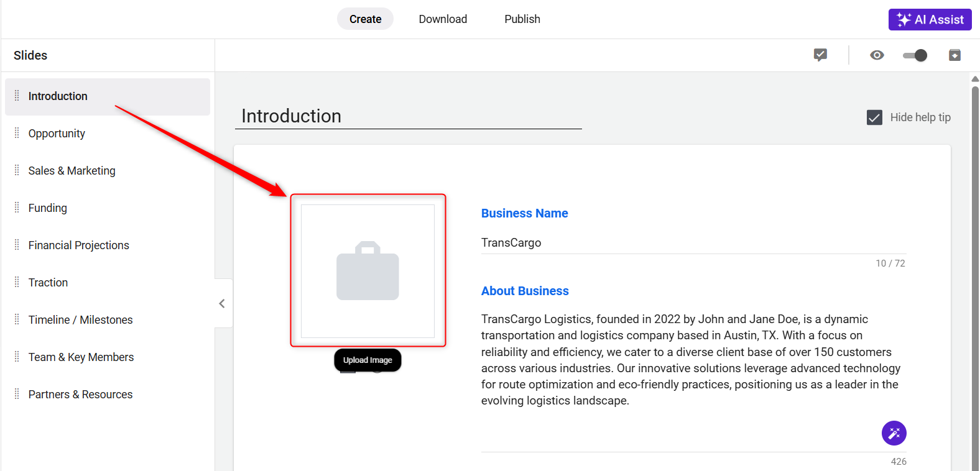Click the drag handle beside Funding
Screen dimensions: 980x471
(x=17, y=208)
